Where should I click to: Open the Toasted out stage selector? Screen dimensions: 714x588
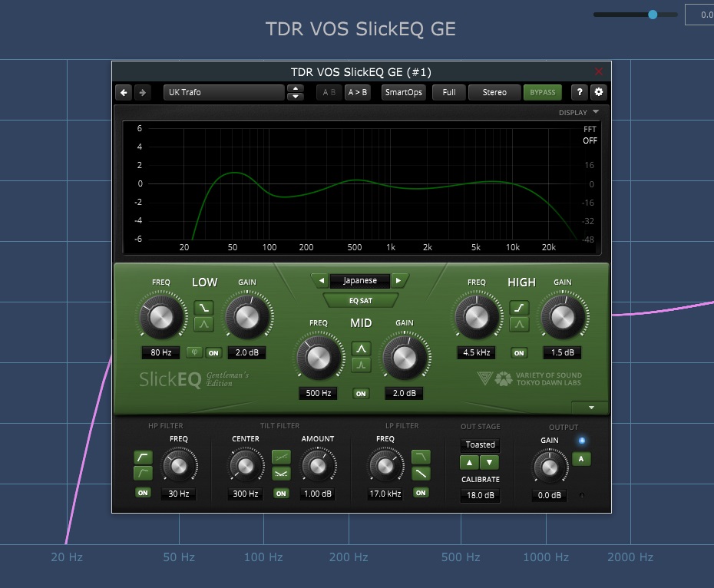click(480, 444)
